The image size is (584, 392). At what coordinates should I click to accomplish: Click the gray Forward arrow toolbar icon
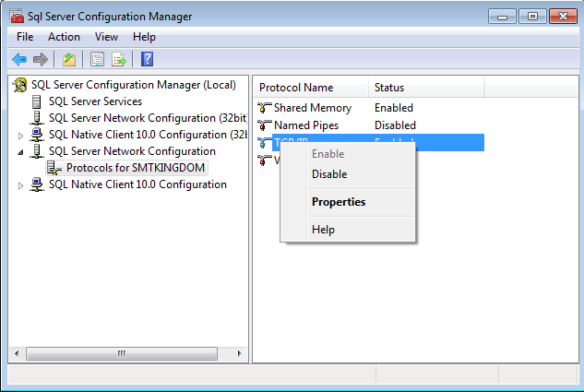[41, 59]
